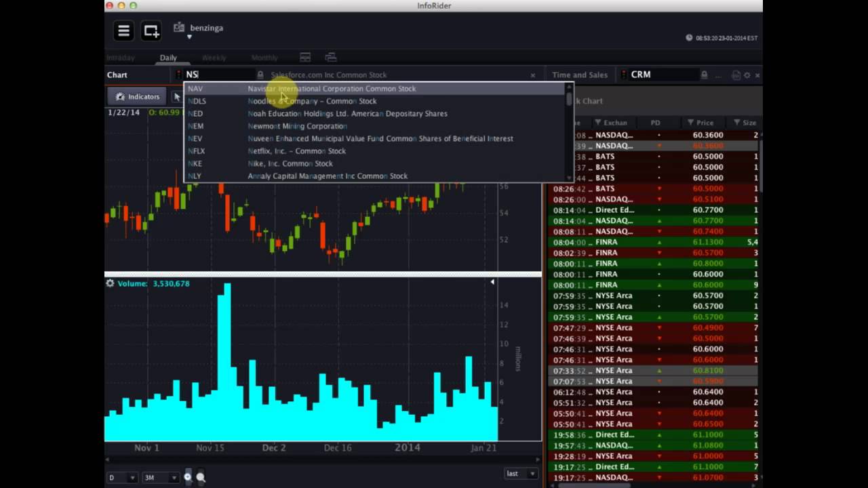Click the Time and Sales panel title
The width and height of the screenshot is (868, 488).
point(579,75)
